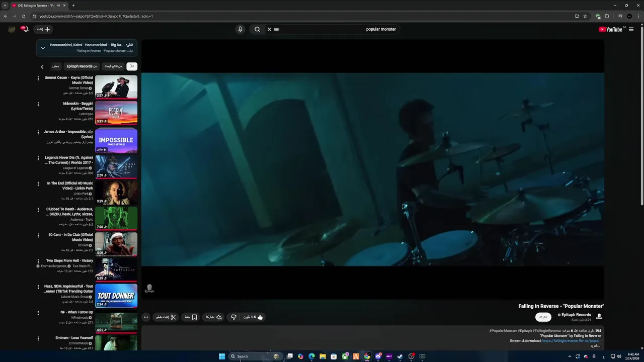The height and width of the screenshot is (362, 644).
Task: Open options for 50 Cent In Da Club
Action: pyautogui.click(x=38, y=235)
